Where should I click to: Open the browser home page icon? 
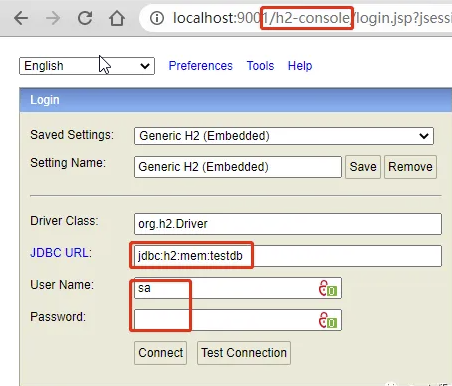[117, 18]
